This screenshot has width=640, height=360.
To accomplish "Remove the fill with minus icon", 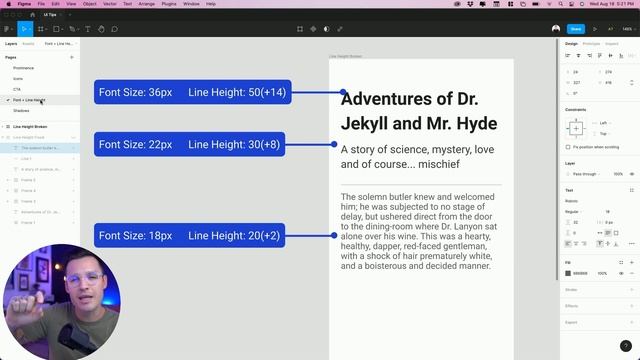I will (632, 273).
